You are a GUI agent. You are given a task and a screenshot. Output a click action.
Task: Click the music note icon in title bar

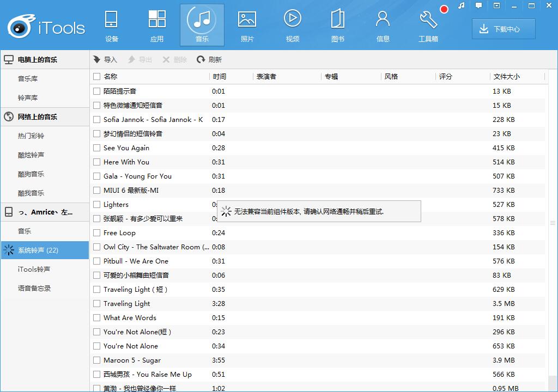click(x=462, y=5)
